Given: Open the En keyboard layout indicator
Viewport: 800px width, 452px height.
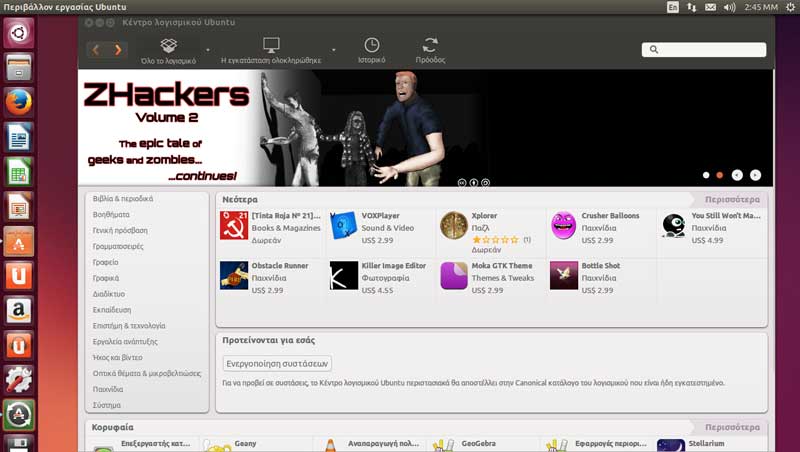Looking at the screenshot, I should pos(673,7).
